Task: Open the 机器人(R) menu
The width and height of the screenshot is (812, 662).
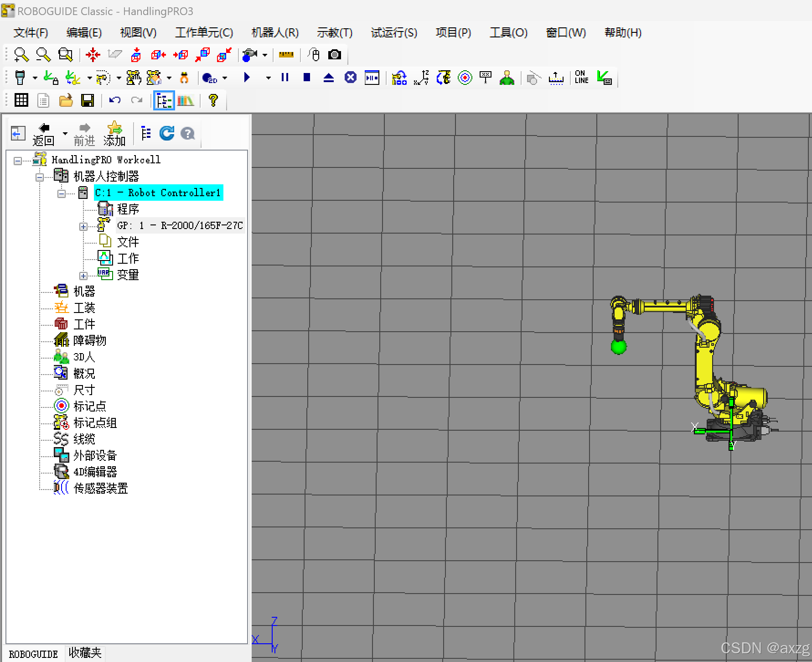Action: (x=275, y=33)
